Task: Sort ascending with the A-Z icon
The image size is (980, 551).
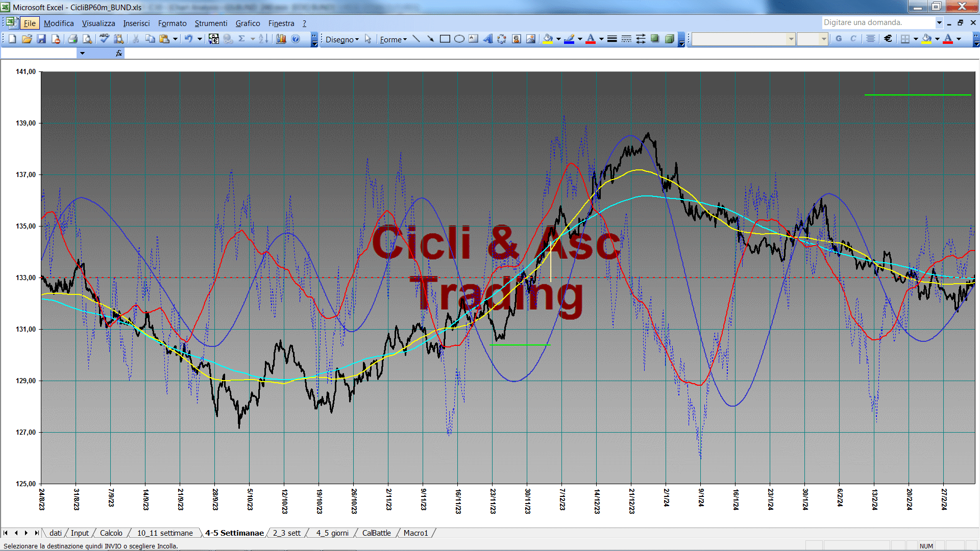Action: click(x=263, y=39)
